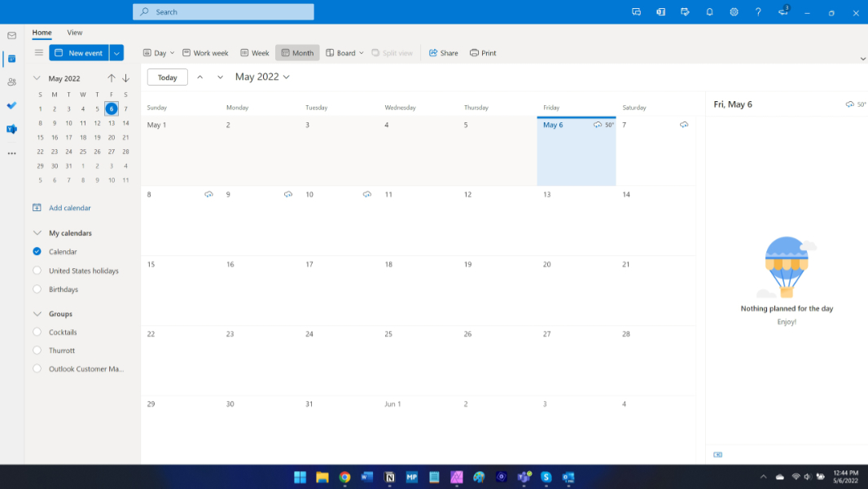
Task: Toggle the hamburger navigation pane icon
Action: point(38,53)
